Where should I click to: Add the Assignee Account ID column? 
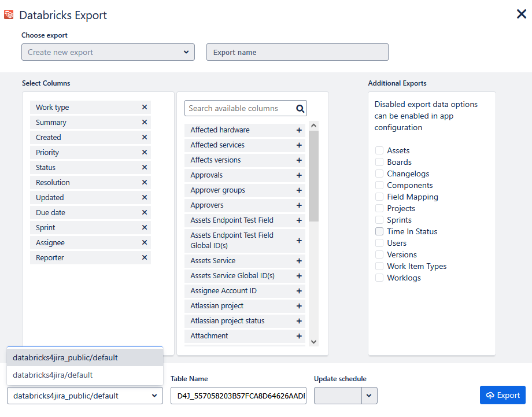click(299, 291)
